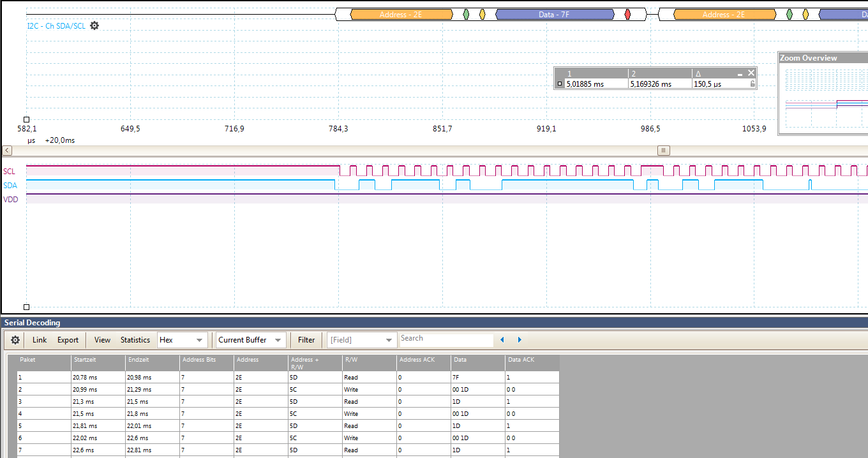Select the SDA channel label
Image resolution: width=868 pixels, height=458 pixels.
(x=10, y=186)
